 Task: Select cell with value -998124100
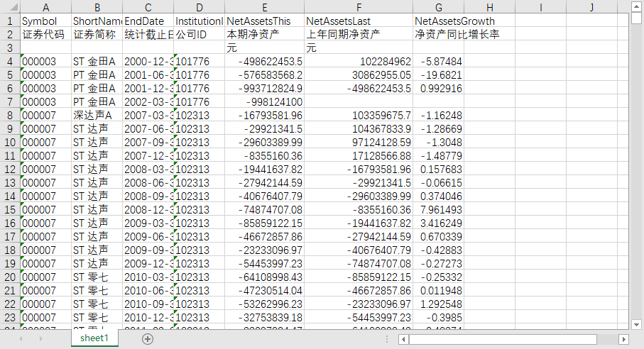(265, 101)
